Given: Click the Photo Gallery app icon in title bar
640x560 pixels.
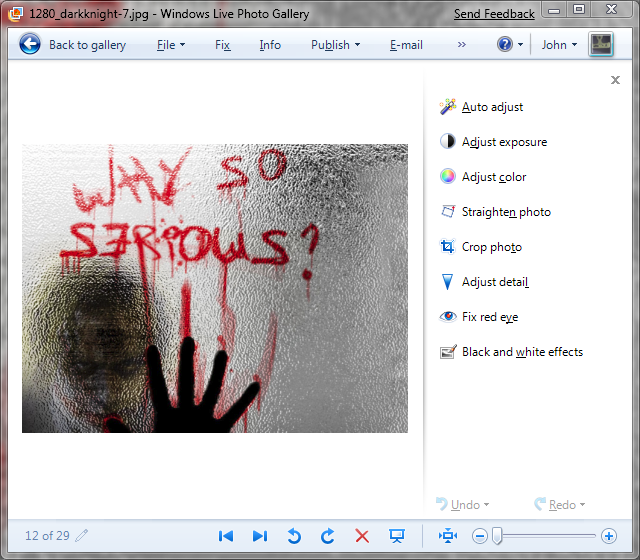Looking at the screenshot, I should pyautogui.click(x=16, y=14).
